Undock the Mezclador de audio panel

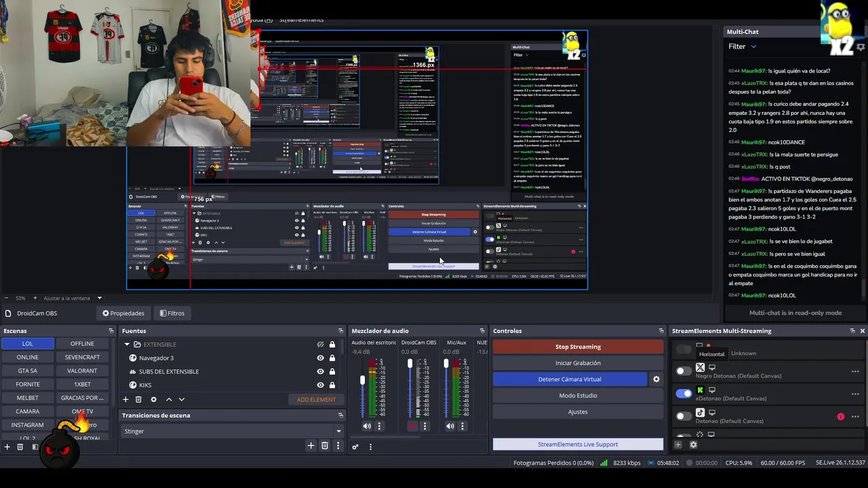pyautogui.click(x=482, y=331)
